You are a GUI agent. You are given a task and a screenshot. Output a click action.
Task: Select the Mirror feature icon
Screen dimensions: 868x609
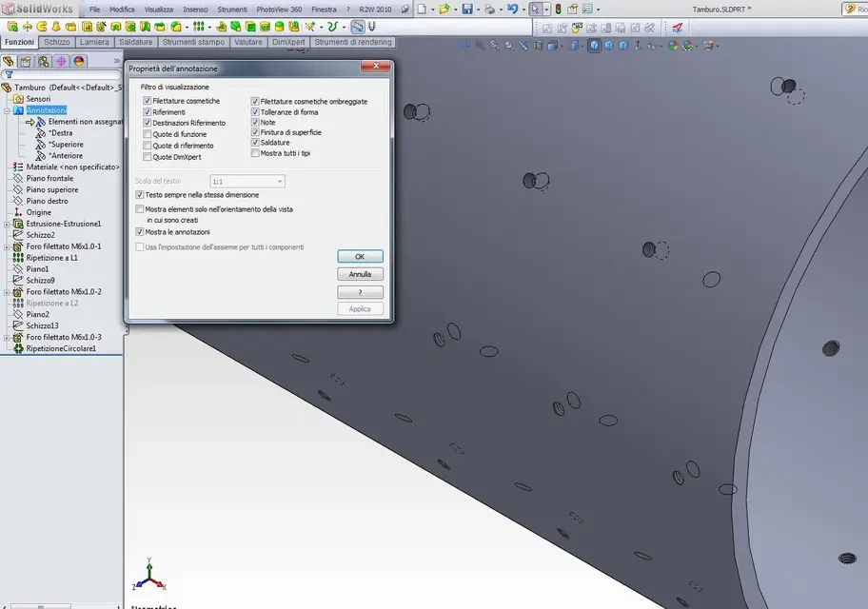pos(294,27)
